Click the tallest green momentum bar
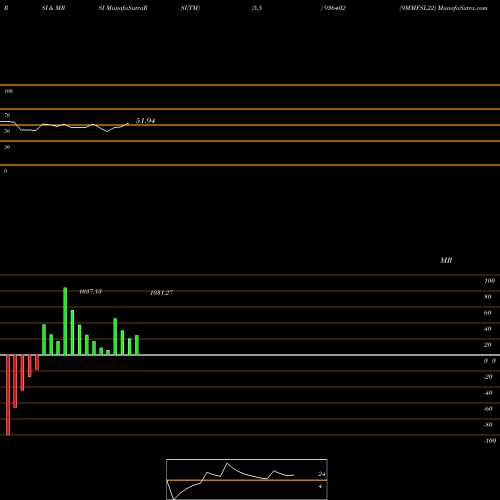Image resolution: width=500 pixels, height=500 pixels. click(65, 321)
